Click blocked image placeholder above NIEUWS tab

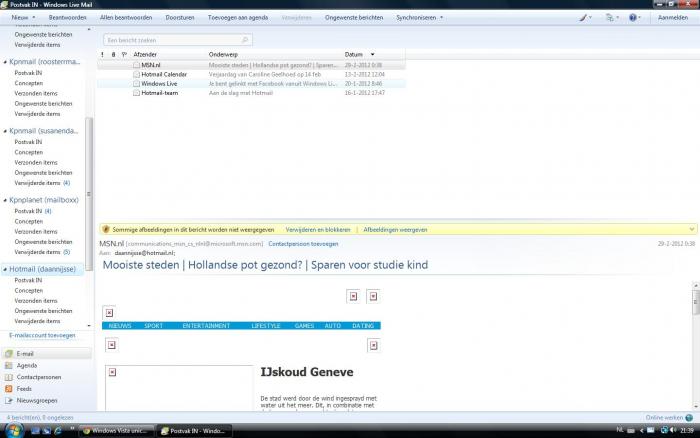109,313
